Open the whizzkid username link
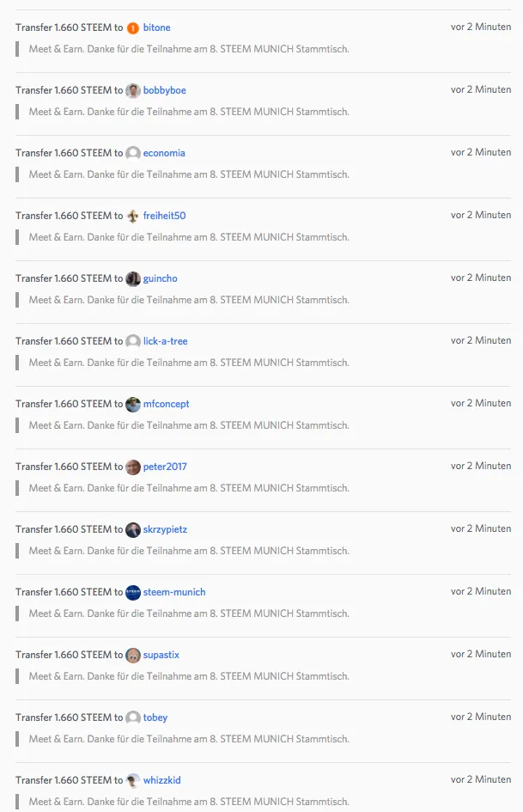523x812 pixels. point(162,780)
